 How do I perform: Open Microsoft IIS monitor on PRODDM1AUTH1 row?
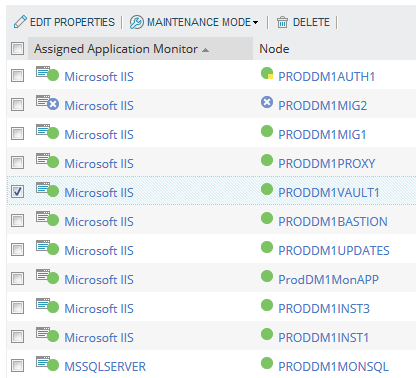tap(99, 77)
